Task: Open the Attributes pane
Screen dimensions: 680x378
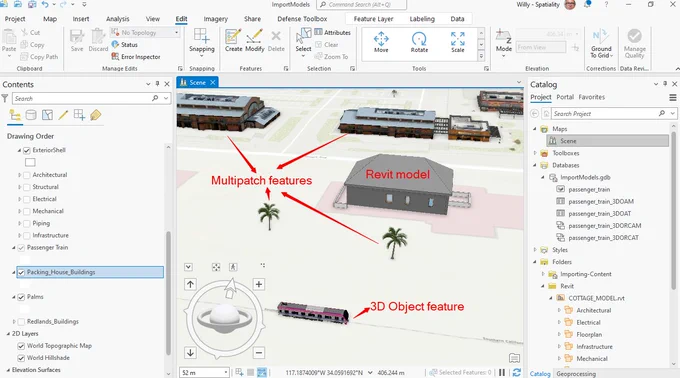Action: click(x=332, y=33)
